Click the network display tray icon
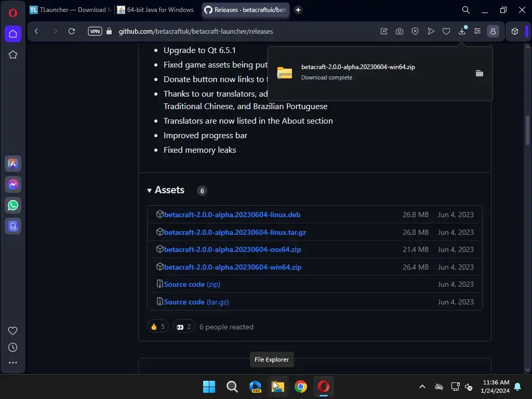The width and height of the screenshot is (532, 399). coord(455,387)
